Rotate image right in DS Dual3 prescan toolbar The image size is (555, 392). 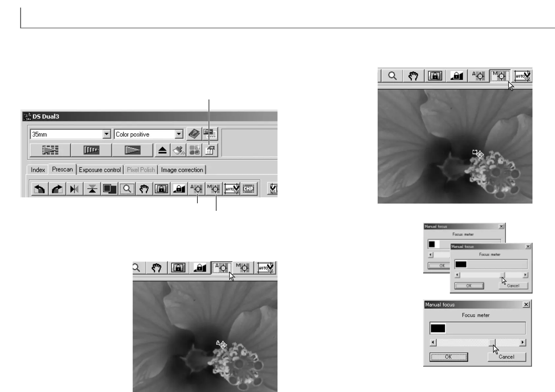[57, 189]
